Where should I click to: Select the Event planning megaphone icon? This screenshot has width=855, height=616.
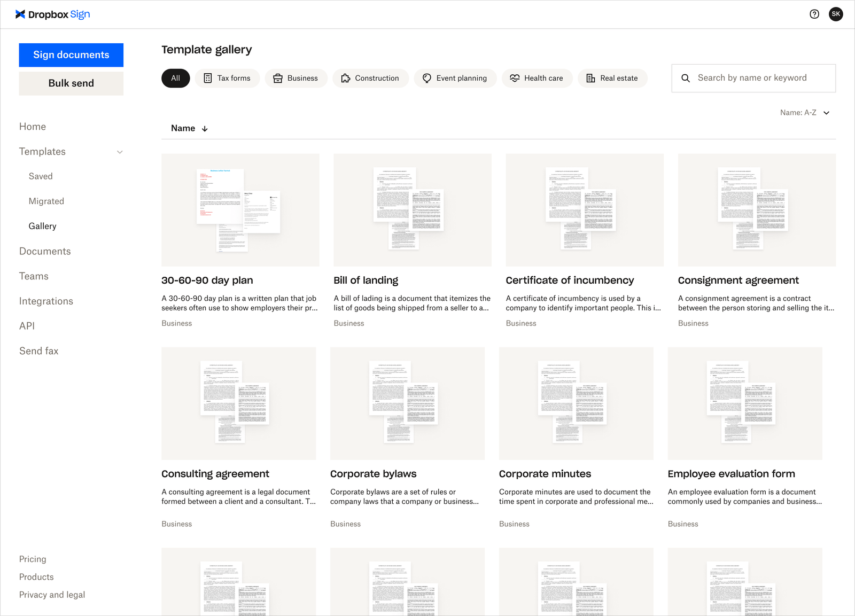[426, 78]
